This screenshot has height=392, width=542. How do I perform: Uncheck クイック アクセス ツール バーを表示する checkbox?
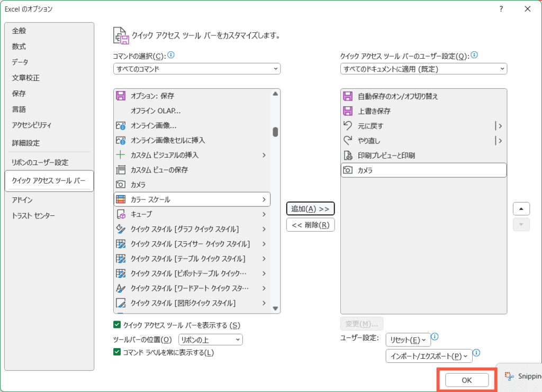point(117,325)
